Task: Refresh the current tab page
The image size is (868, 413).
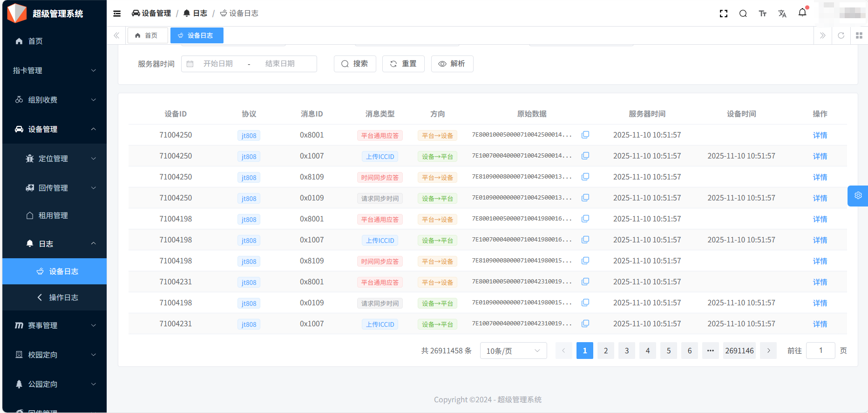Action: click(x=841, y=35)
